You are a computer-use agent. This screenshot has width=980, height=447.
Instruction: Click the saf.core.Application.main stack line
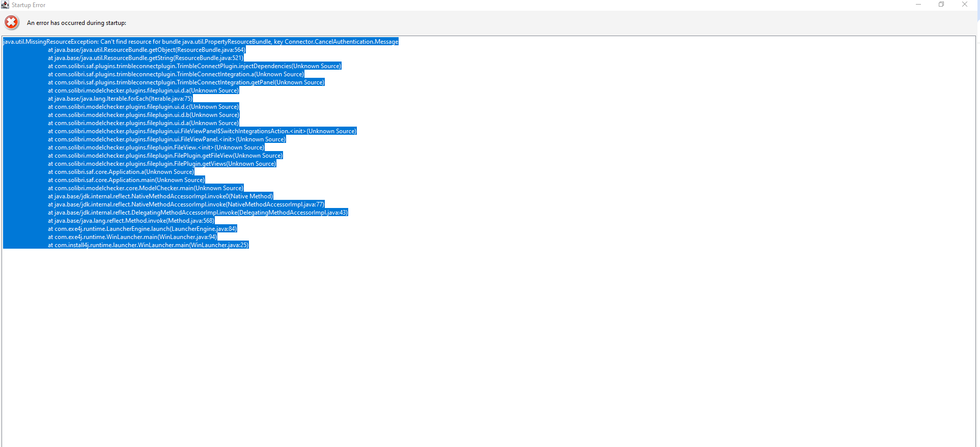pos(126,180)
